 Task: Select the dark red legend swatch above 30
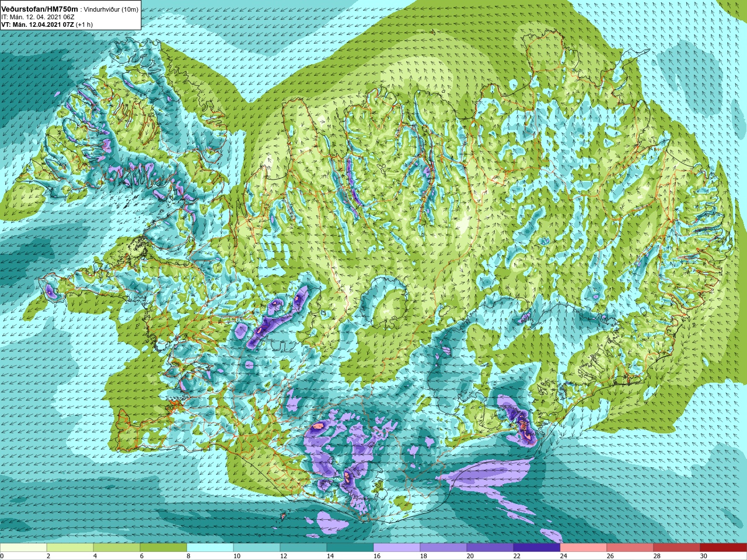pyautogui.click(x=724, y=548)
